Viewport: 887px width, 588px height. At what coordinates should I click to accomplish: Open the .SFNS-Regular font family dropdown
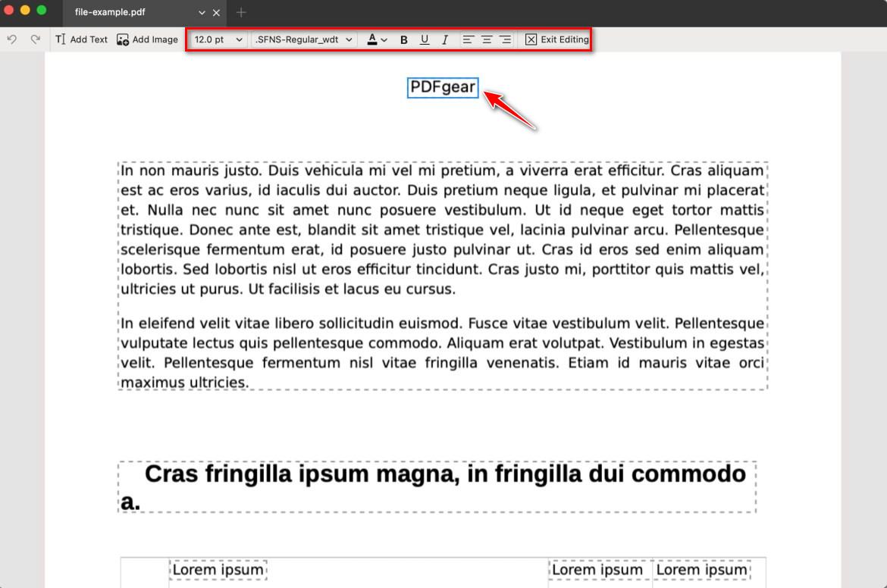(304, 39)
